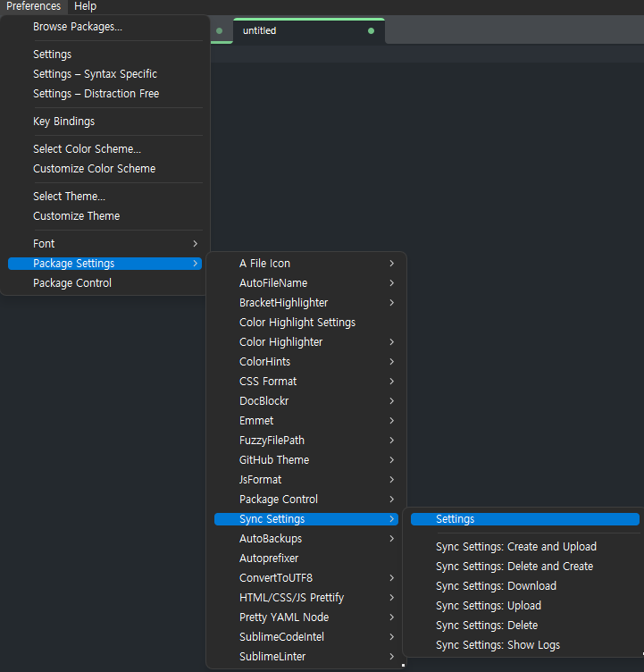
Task: Expand the DocBlockr submenu
Action: [306, 401]
